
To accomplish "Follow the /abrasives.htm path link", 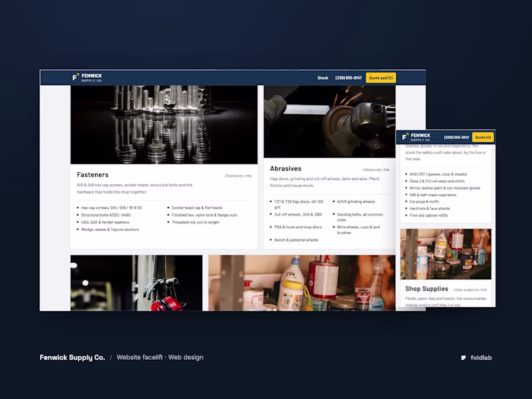I will coord(376,170).
